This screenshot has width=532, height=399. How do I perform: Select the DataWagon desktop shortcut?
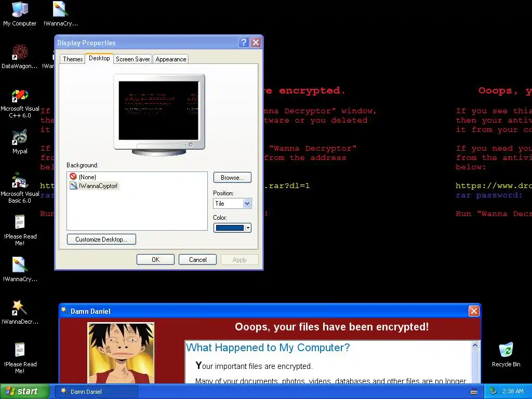20,56
